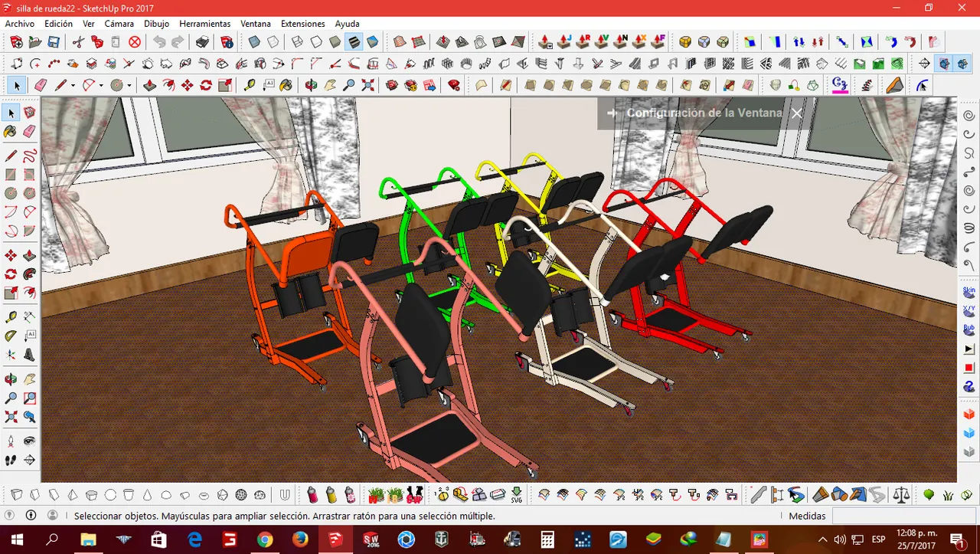Select the Rotate tool in horizontal toolbar

pos(207,85)
